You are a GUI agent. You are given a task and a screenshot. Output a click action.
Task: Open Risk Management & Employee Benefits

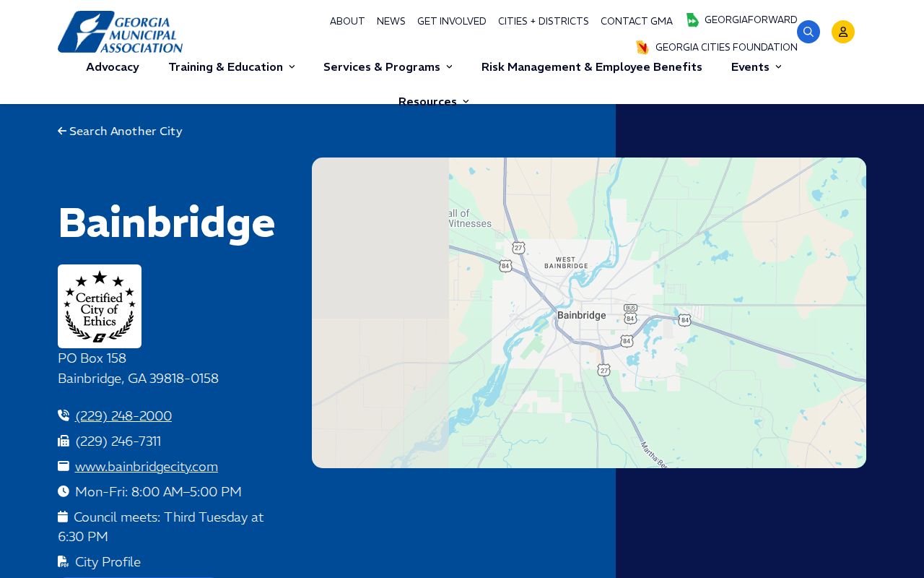[x=592, y=67]
